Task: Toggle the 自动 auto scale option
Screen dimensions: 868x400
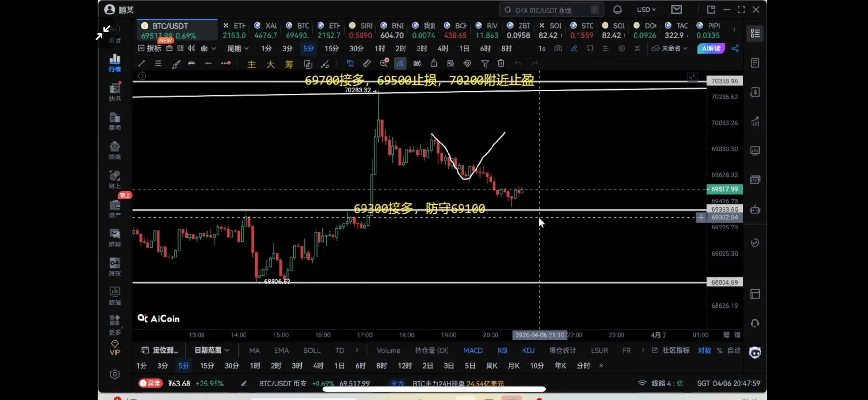Action: [x=734, y=350]
